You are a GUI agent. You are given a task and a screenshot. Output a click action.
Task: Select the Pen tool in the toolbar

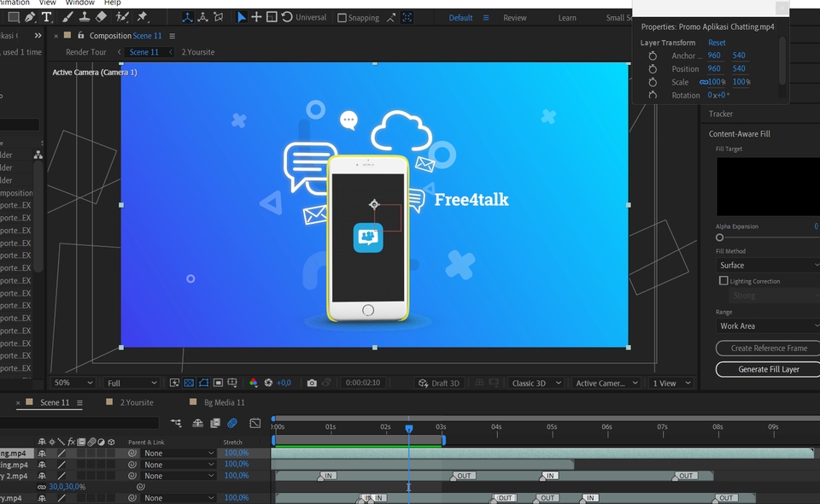(x=30, y=17)
